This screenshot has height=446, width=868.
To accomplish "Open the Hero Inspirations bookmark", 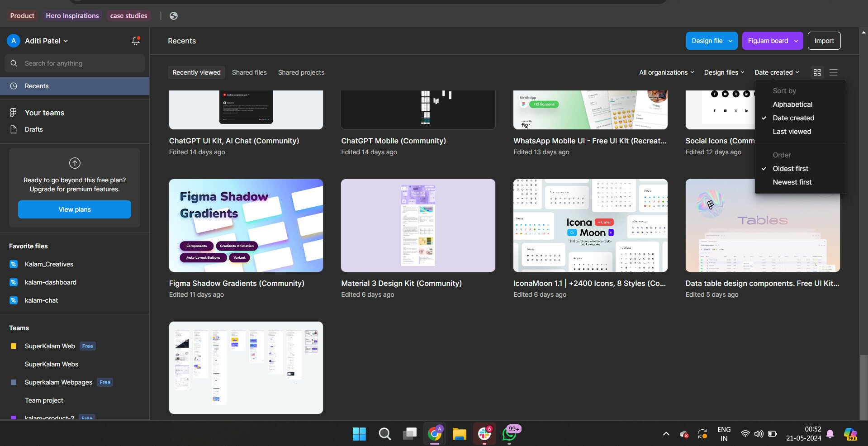I will (x=72, y=16).
